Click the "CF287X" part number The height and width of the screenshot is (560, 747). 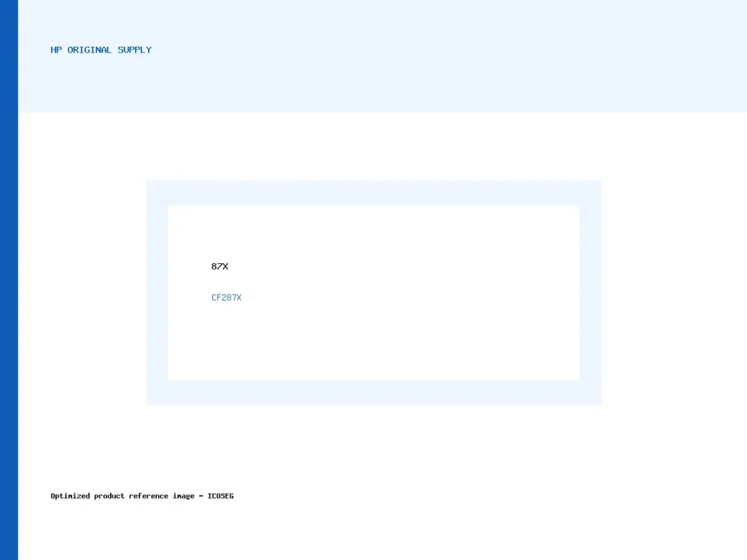pyautogui.click(x=226, y=297)
